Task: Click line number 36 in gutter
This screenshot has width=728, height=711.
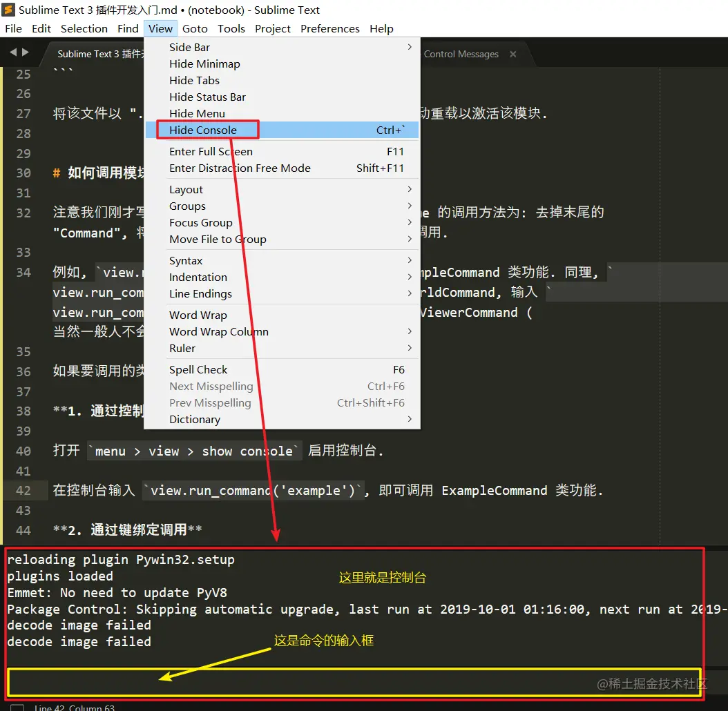Action: pos(23,372)
